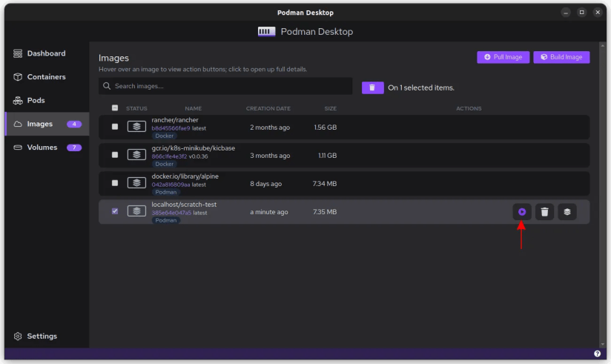Open the Dashboard page
The image size is (611, 364).
pyautogui.click(x=47, y=53)
